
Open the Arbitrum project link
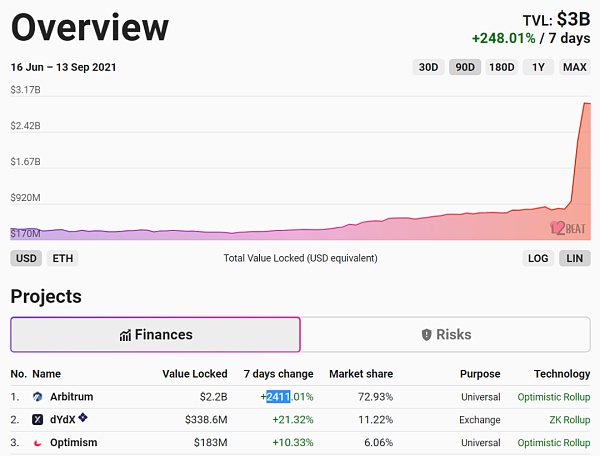click(71, 397)
